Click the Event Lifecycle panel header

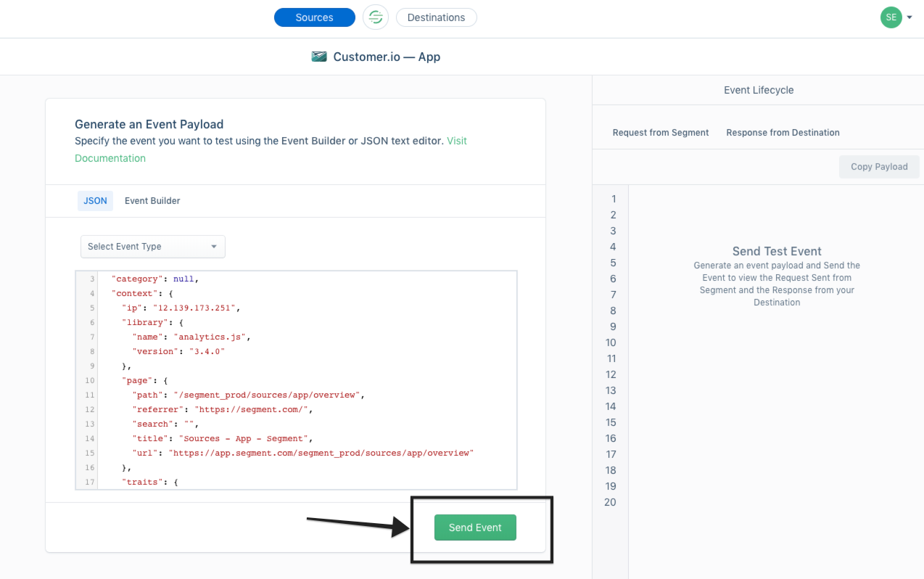(759, 90)
